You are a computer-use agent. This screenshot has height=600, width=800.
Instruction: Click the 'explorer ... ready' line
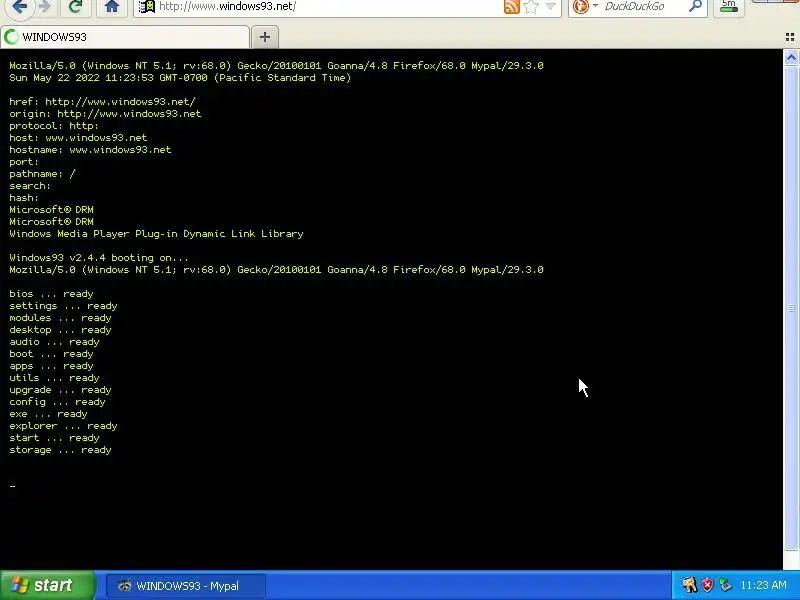click(x=63, y=426)
